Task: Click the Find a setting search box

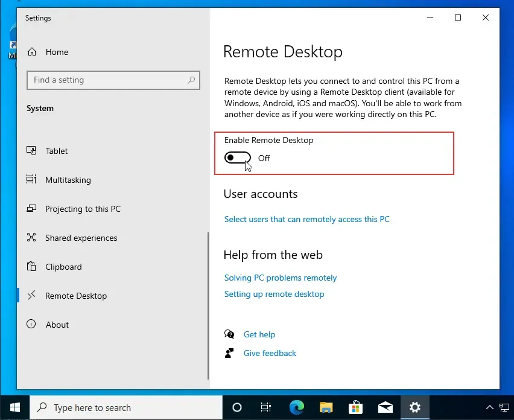Action: click(x=113, y=80)
